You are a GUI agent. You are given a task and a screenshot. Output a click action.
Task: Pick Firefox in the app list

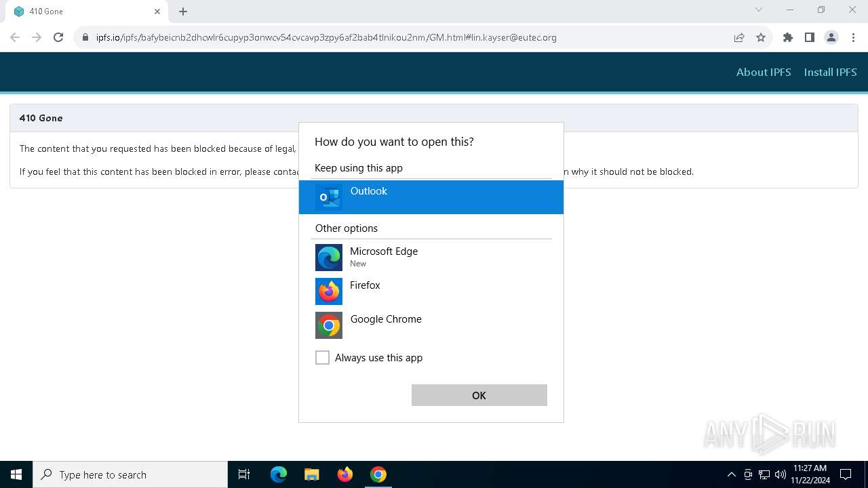431,291
